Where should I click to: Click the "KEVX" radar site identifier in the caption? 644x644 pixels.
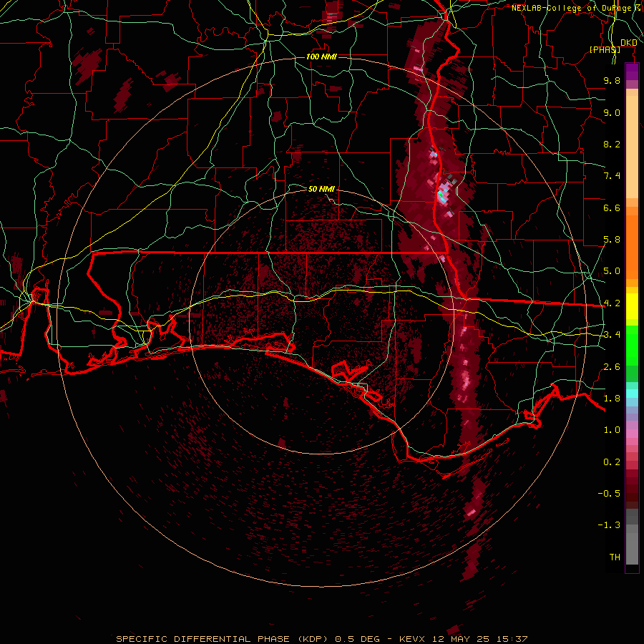pyautogui.click(x=412, y=639)
